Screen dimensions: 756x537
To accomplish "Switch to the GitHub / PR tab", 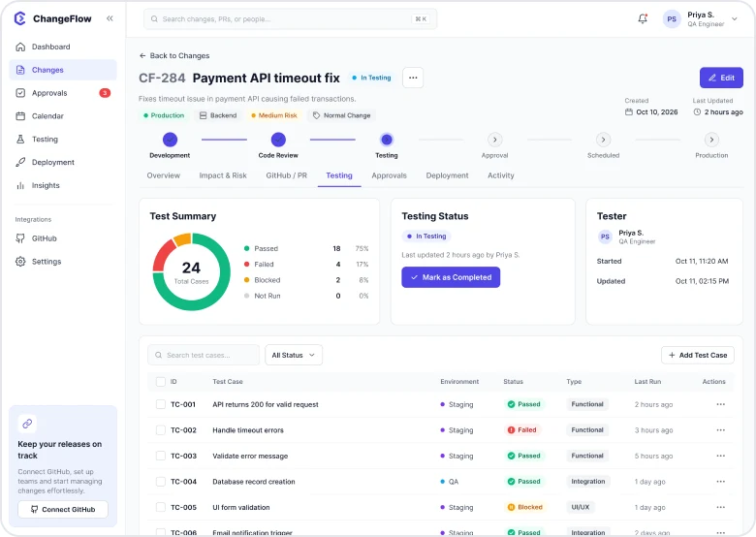I will [x=286, y=175].
